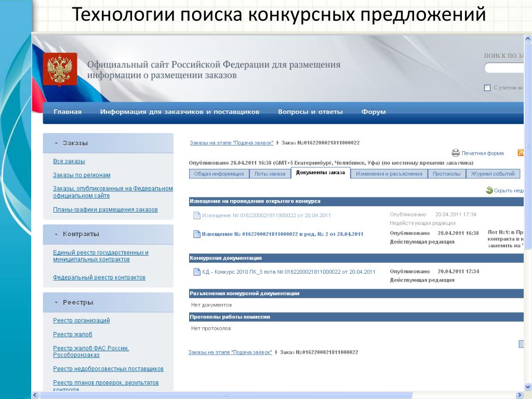
Task: Collapse the Реестры sidebar section
Action: coord(56,302)
